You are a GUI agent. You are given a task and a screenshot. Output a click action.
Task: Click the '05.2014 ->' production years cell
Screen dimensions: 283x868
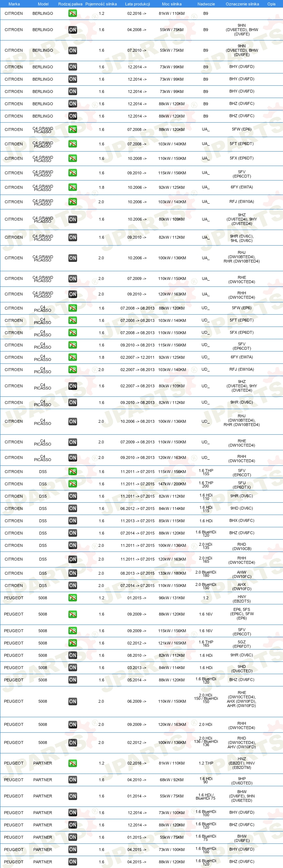point(137,680)
